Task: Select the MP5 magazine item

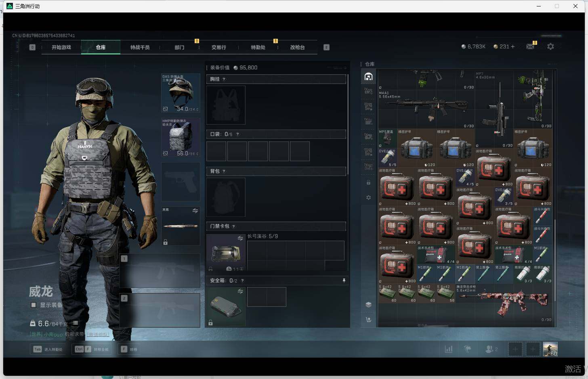Action: [x=387, y=138]
